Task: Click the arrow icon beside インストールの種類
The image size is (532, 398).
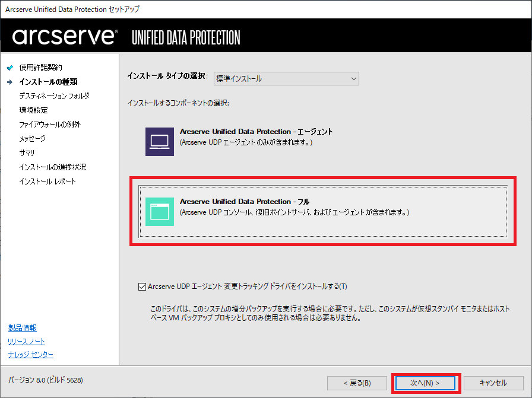Action: click(x=10, y=82)
